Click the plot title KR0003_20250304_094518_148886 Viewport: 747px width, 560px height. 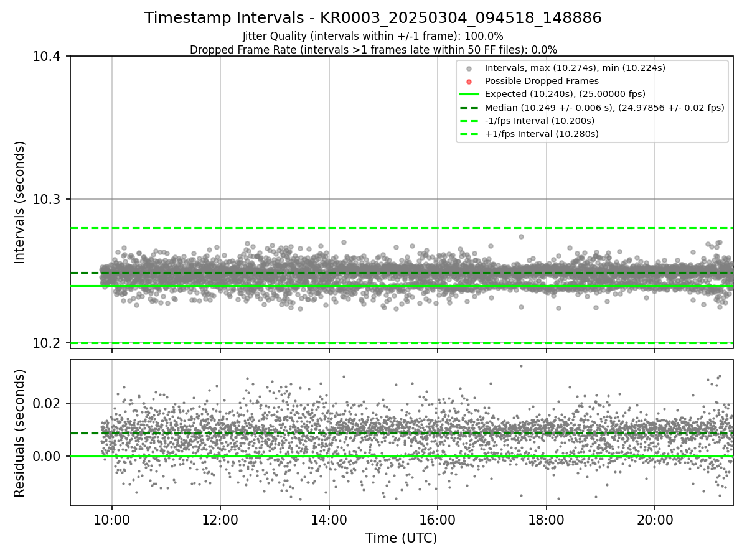pos(373,18)
